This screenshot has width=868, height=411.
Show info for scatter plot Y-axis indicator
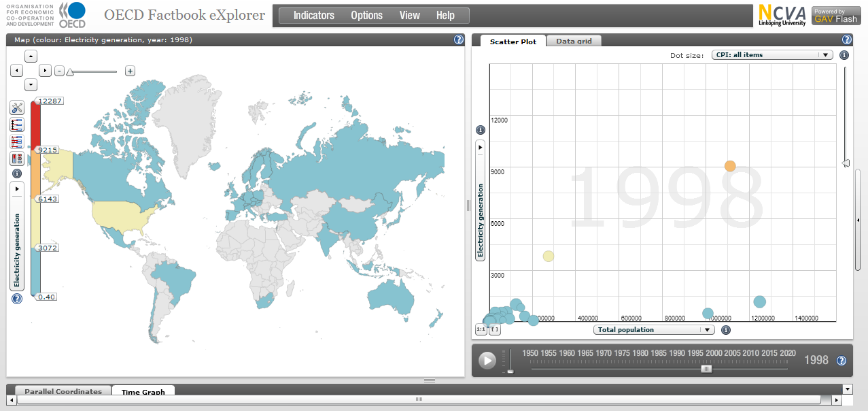coord(480,130)
